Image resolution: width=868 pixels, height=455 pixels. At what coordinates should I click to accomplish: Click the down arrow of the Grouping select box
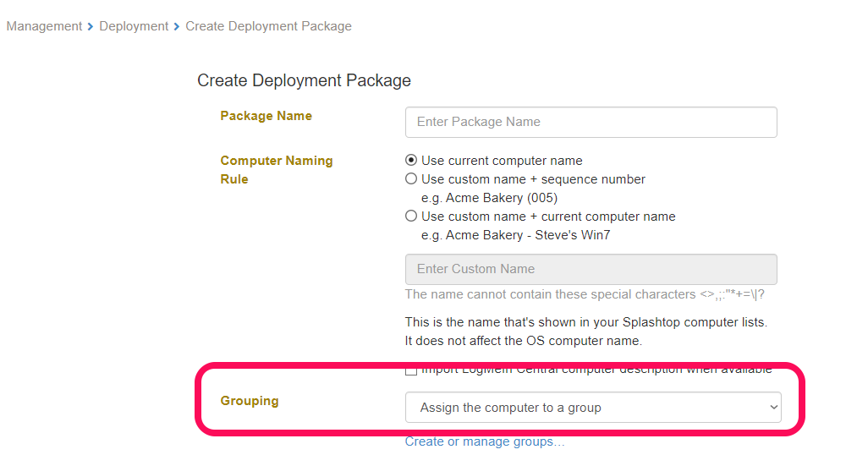point(772,408)
